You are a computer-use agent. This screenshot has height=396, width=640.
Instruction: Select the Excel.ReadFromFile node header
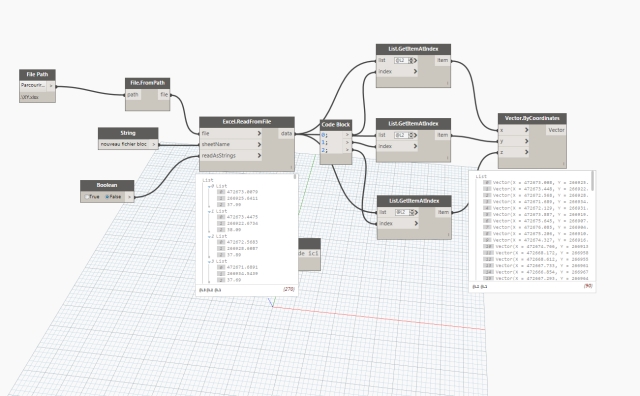click(x=247, y=122)
